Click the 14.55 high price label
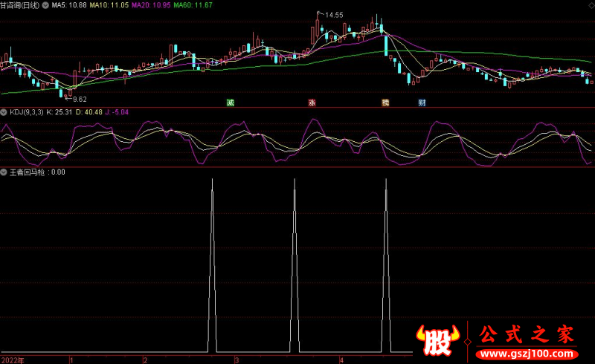 tap(333, 15)
